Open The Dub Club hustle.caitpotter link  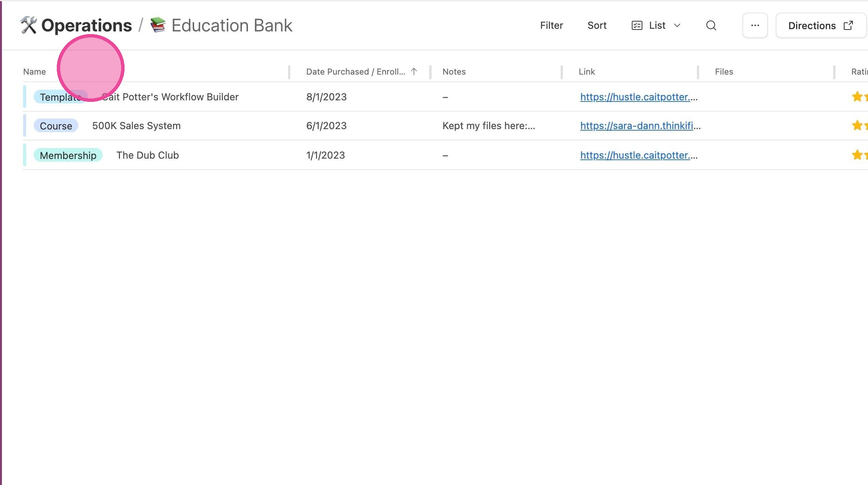coord(639,155)
